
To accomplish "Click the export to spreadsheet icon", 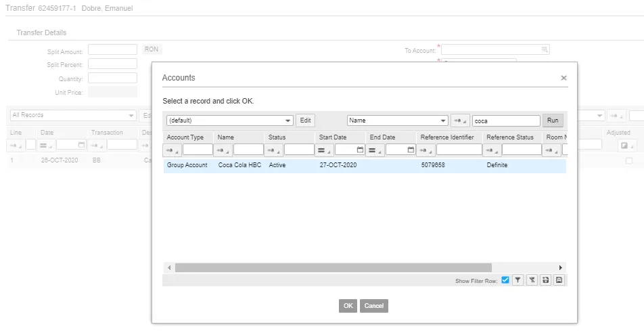I will (545, 280).
